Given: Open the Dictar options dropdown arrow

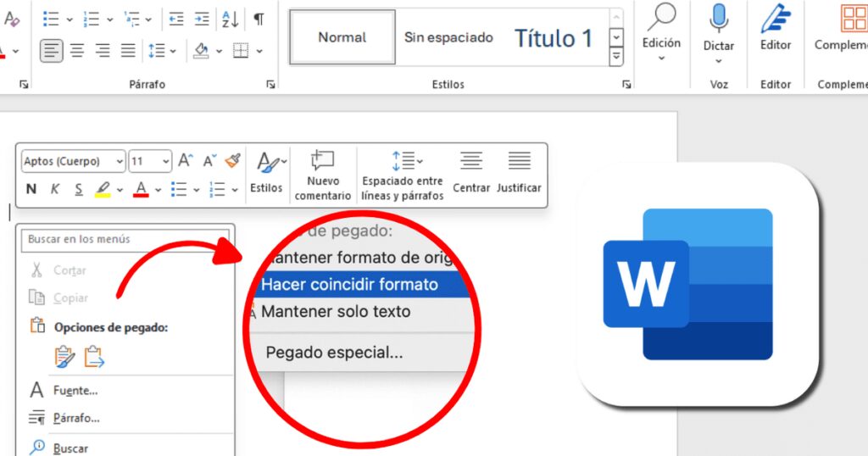Looking at the screenshot, I should tap(719, 61).
